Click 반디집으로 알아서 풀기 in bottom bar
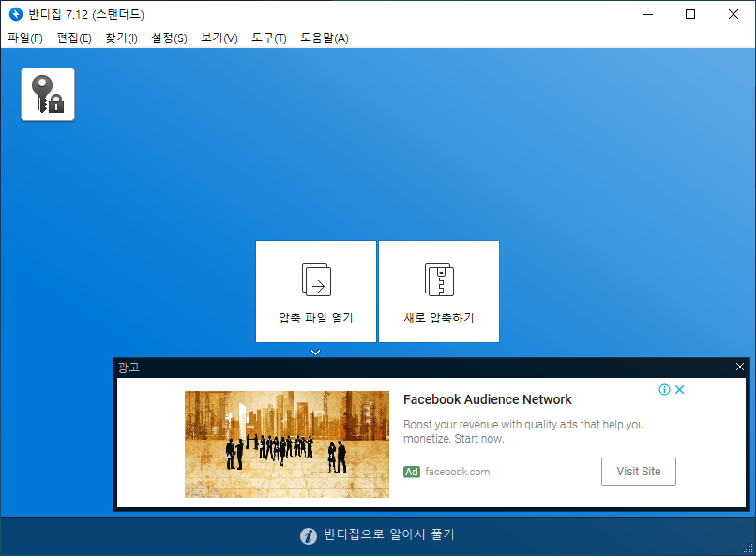756x556 pixels. coord(389,534)
